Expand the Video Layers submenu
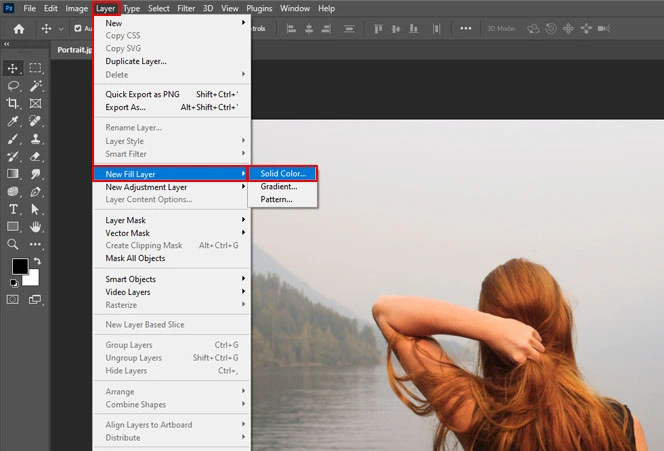The height and width of the screenshot is (451, 664). pos(172,292)
